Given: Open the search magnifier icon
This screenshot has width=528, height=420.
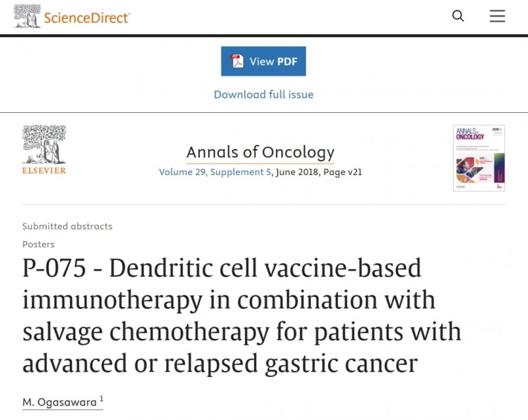Looking at the screenshot, I should tap(458, 16).
